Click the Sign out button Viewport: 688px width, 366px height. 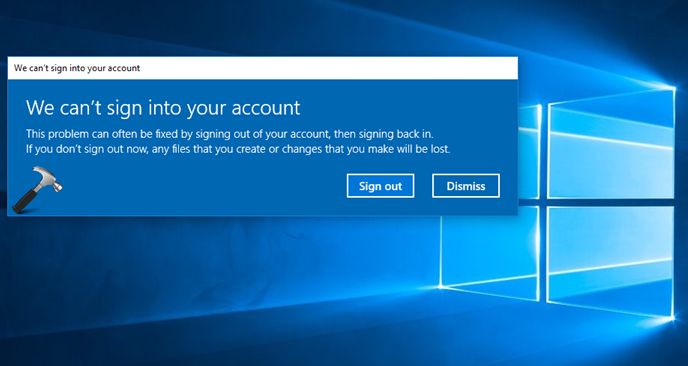point(380,186)
